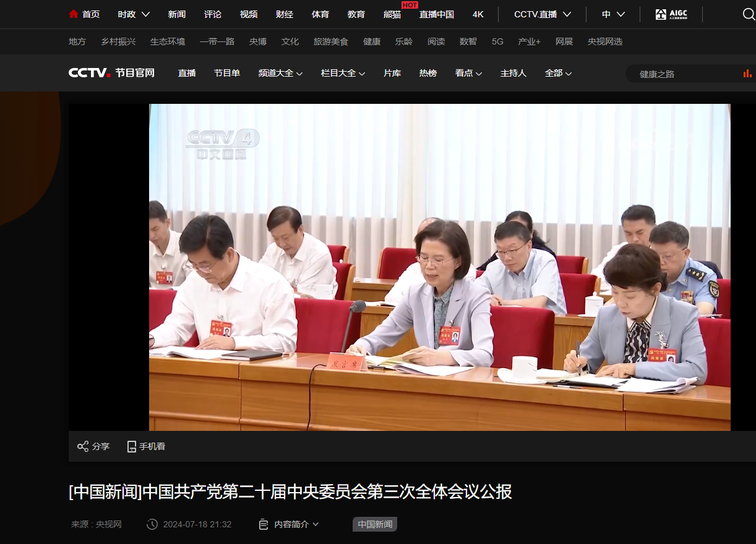Click the 手机看 phone icon

pyautogui.click(x=131, y=446)
